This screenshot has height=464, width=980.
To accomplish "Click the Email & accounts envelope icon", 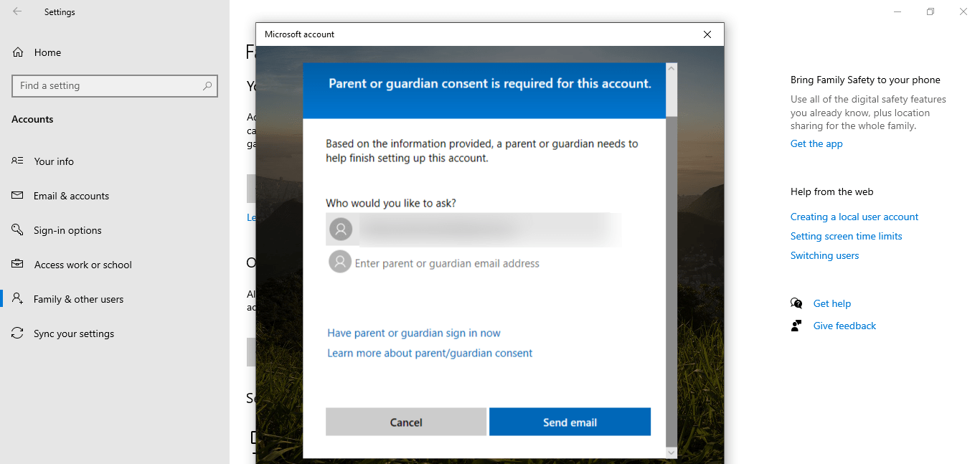I will click(17, 195).
